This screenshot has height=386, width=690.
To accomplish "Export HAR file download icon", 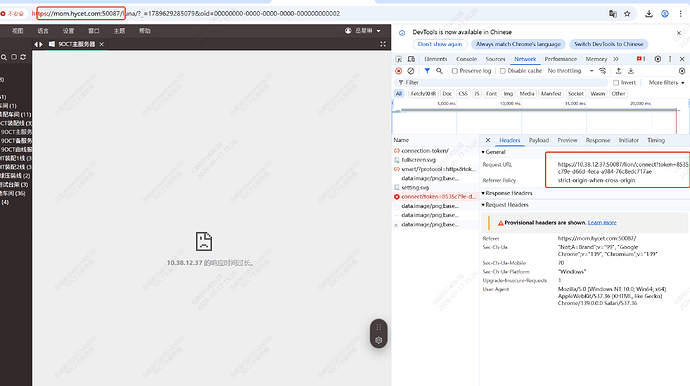I will click(x=631, y=71).
